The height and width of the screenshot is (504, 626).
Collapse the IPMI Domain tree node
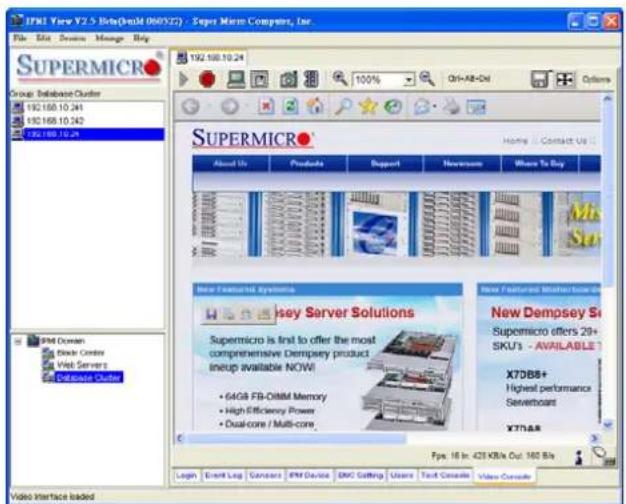18,341
